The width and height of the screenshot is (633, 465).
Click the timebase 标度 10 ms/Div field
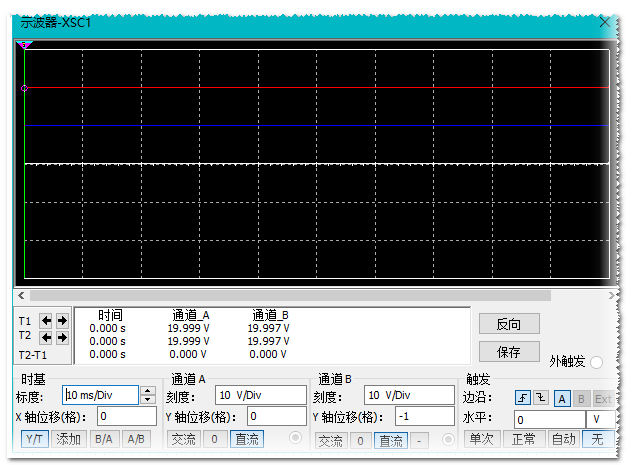click(x=101, y=395)
